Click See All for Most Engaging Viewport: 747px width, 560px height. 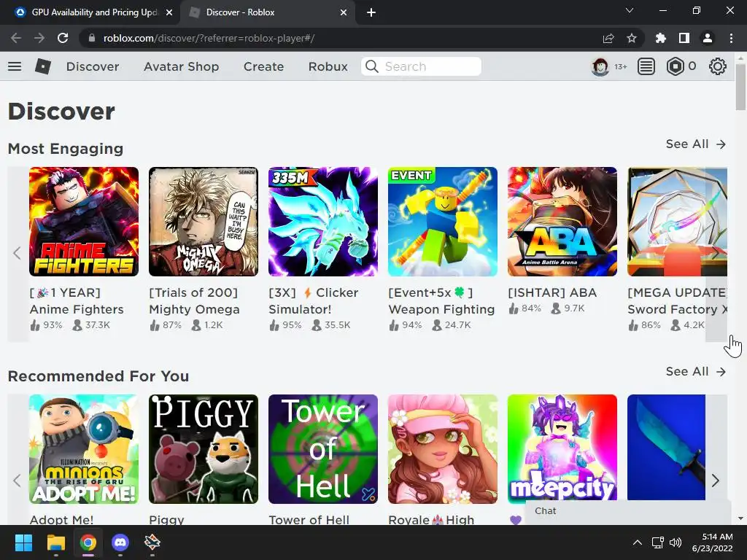pos(695,144)
